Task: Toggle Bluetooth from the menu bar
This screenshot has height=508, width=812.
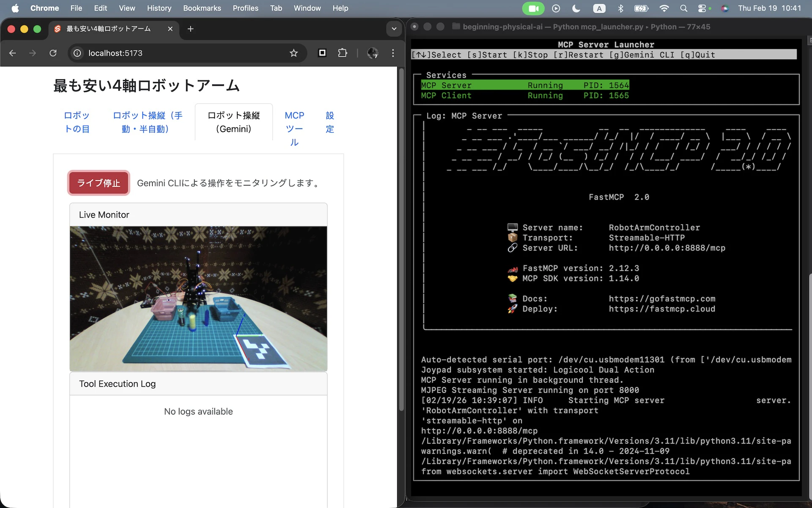Action: point(621,8)
